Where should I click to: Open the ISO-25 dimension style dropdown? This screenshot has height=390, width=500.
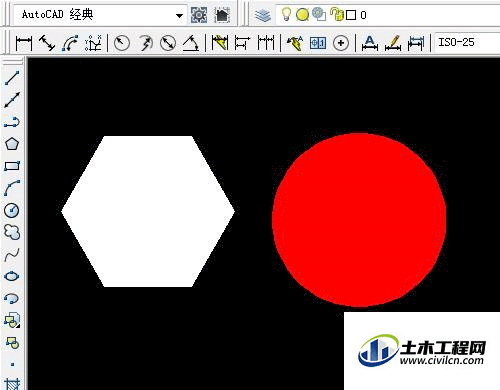(x=467, y=43)
